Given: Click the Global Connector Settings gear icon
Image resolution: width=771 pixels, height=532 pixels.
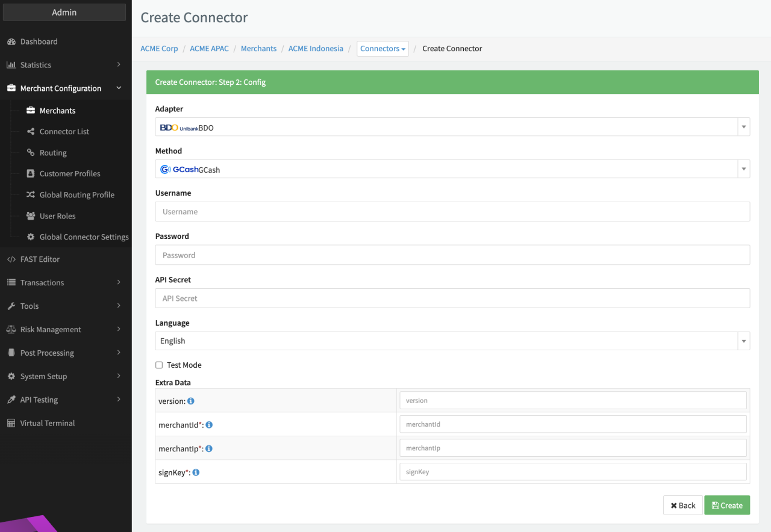Looking at the screenshot, I should [x=31, y=237].
